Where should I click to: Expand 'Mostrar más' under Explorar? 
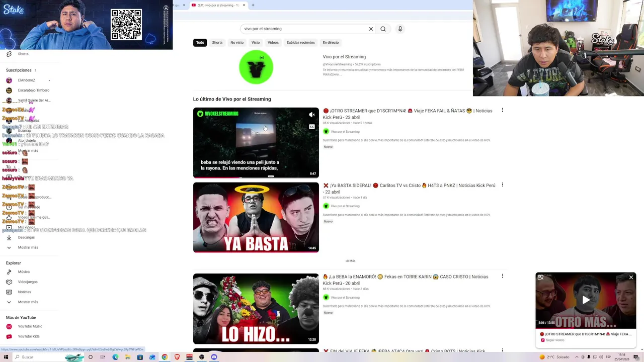[x=28, y=302]
